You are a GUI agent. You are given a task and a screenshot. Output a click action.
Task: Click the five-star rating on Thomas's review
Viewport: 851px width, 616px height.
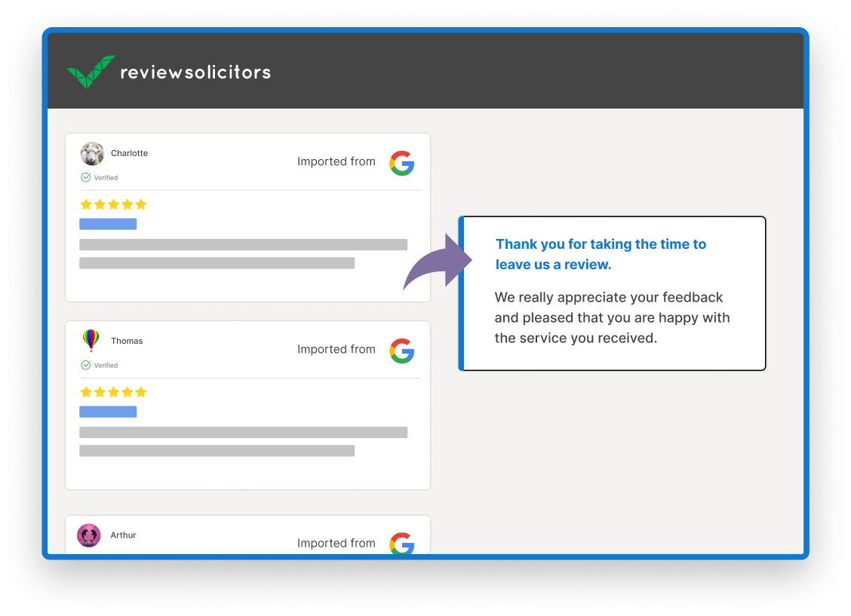113,392
